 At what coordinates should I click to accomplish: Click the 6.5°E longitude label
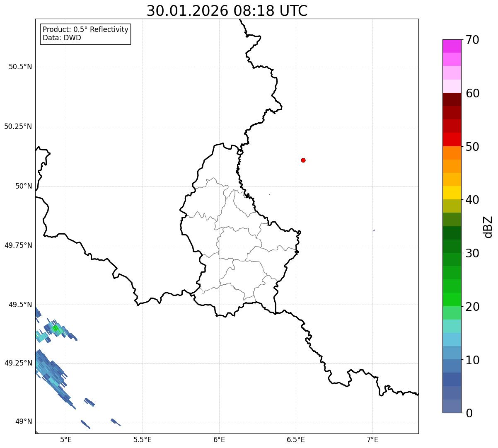point(296,440)
